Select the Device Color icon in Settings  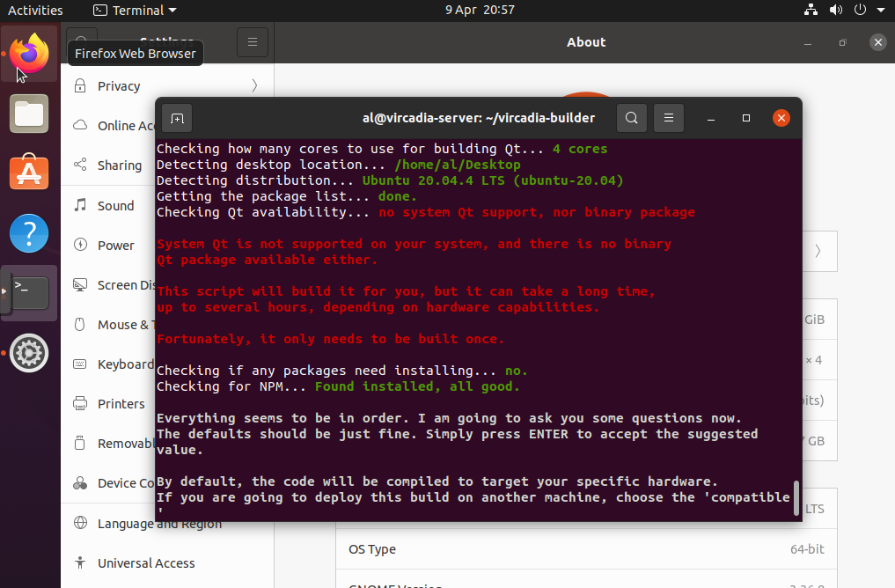coord(80,483)
